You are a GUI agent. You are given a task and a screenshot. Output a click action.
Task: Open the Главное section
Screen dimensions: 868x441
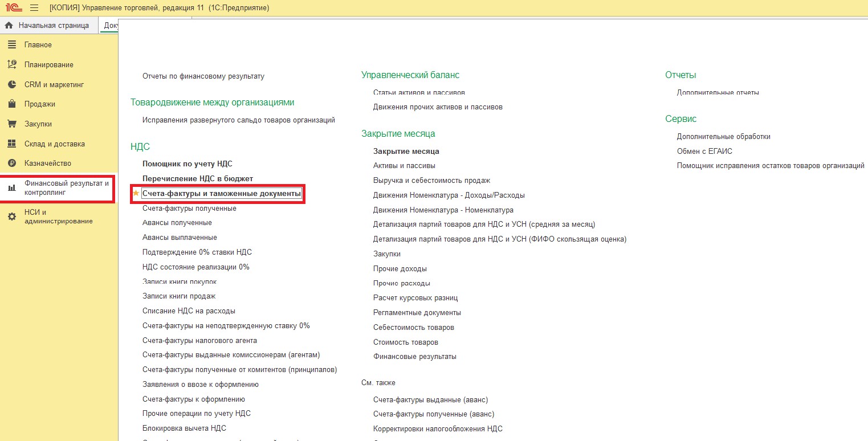(38, 45)
